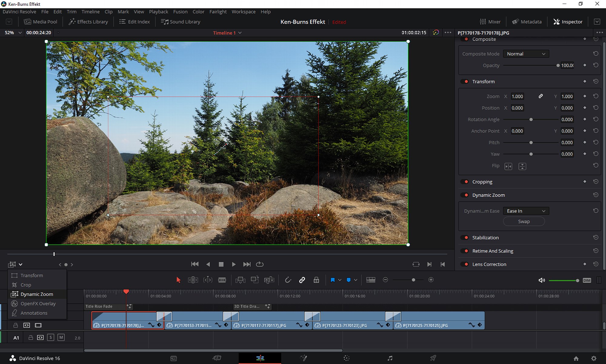Toggle the Stabilization enable switch
This screenshot has height=364, width=606.
pyautogui.click(x=466, y=238)
